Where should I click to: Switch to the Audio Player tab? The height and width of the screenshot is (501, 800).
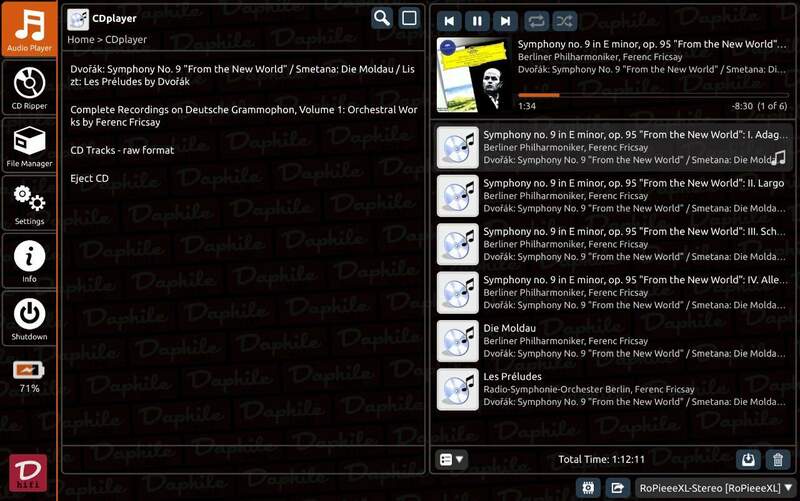[29, 29]
